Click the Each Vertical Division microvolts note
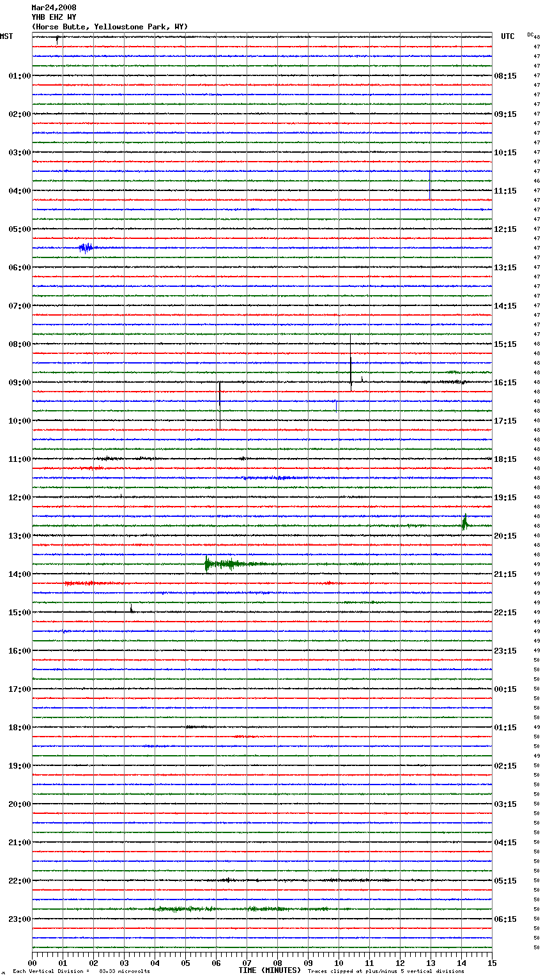 tap(81, 972)
